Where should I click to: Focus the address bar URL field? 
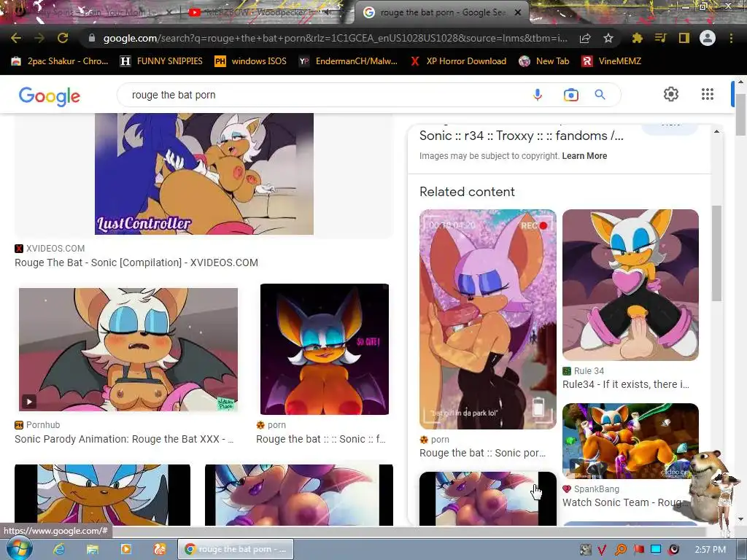(x=335, y=38)
